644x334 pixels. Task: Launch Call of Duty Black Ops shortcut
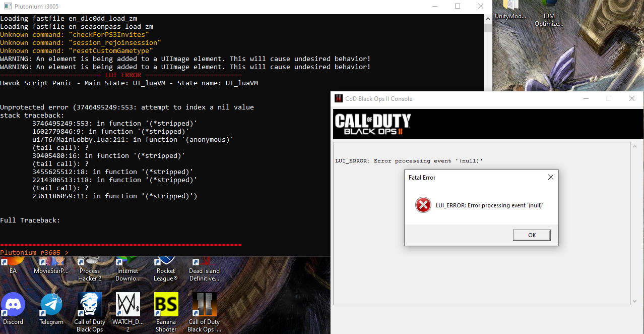90,312
